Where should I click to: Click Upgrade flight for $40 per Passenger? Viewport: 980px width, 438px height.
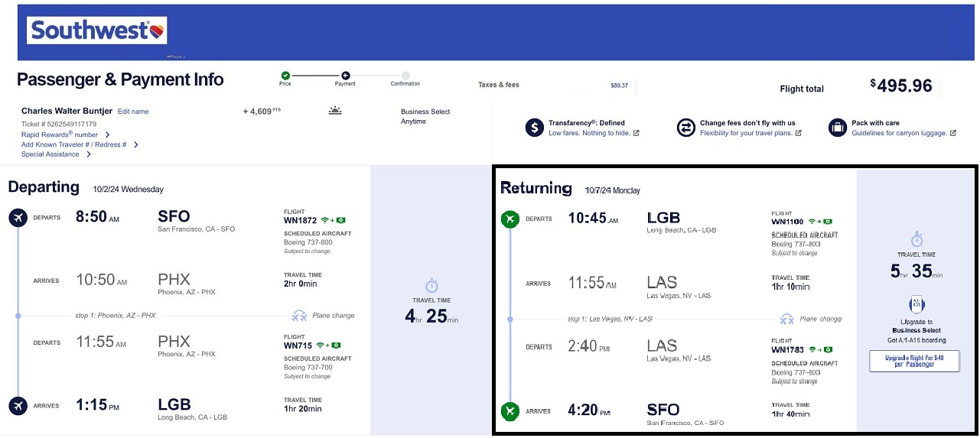tap(914, 361)
